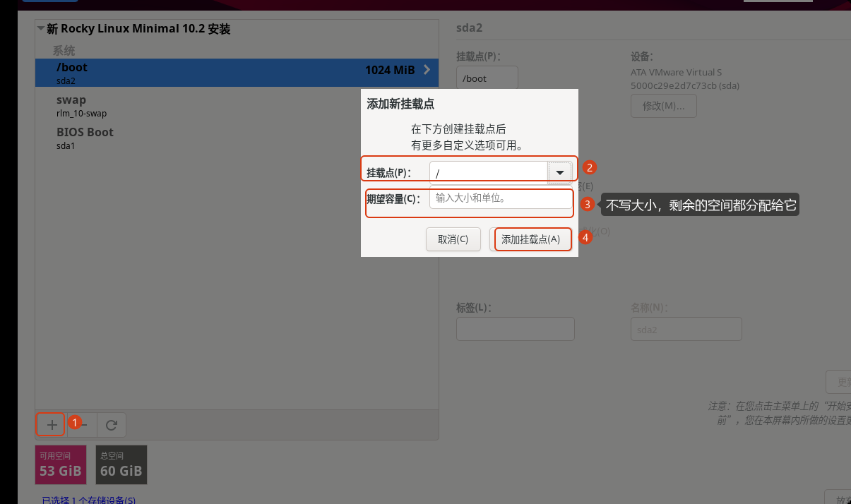Click the 系统 group label in the partition list
Screen dimensions: 851x504
click(64, 51)
